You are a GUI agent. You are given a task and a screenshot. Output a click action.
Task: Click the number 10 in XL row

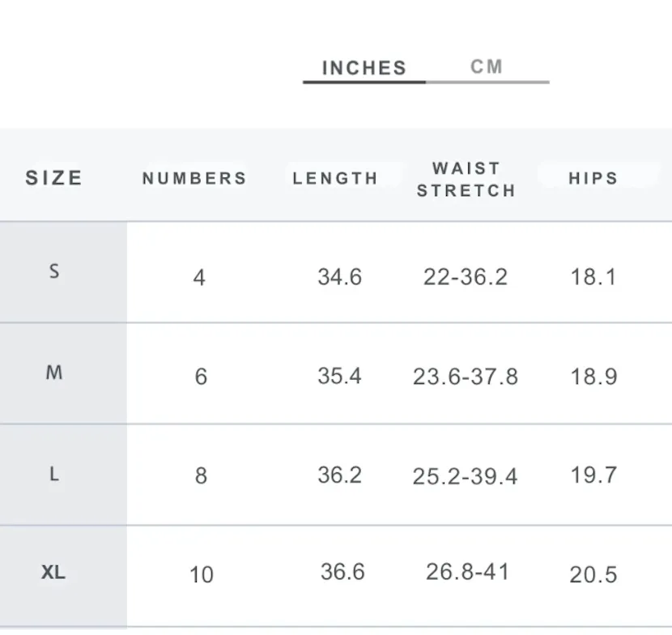(201, 575)
